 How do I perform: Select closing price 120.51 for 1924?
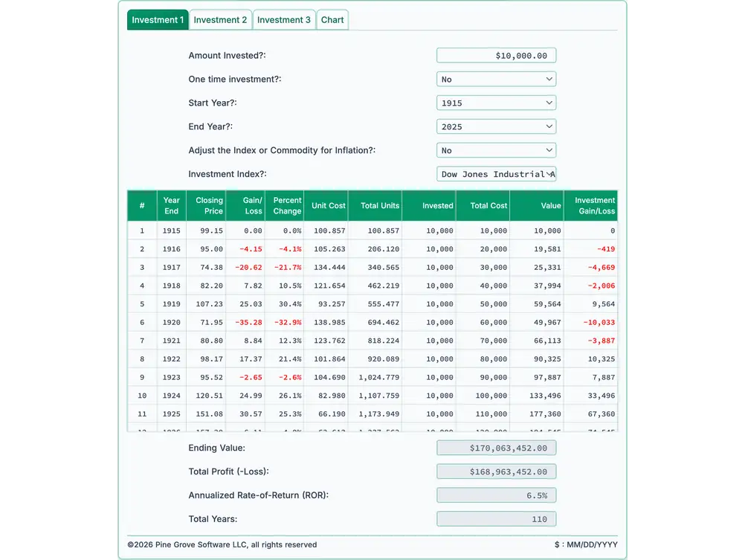206,396
